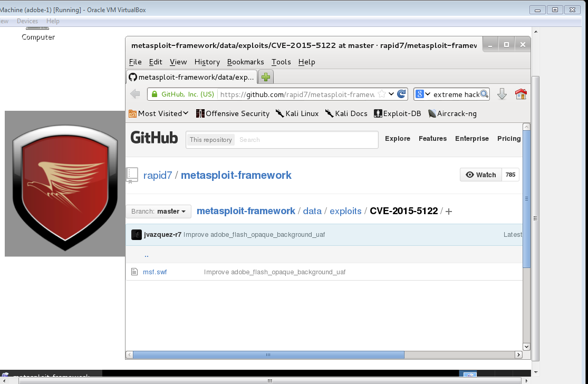This screenshot has height=384, width=588.
Task: Open the Explore link
Action: pos(398,139)
